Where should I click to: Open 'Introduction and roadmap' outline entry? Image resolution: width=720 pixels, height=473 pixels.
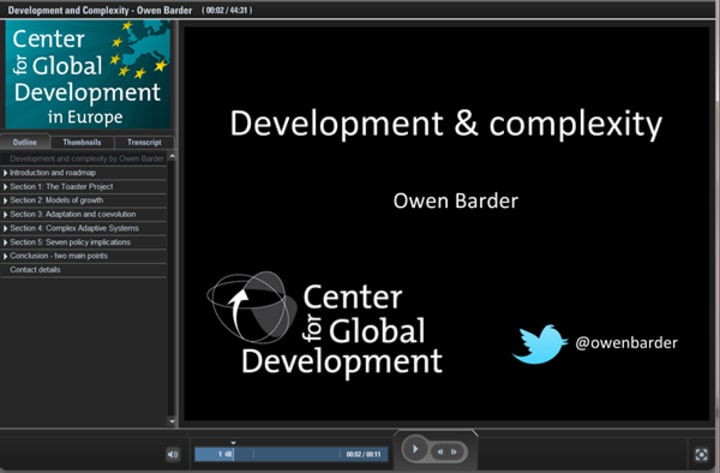pos(84,173)
